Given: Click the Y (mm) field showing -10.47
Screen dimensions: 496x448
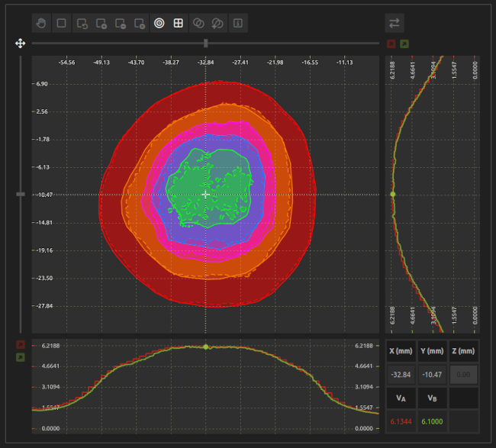Looking at the screenshot, I should [x=432, y=375].
